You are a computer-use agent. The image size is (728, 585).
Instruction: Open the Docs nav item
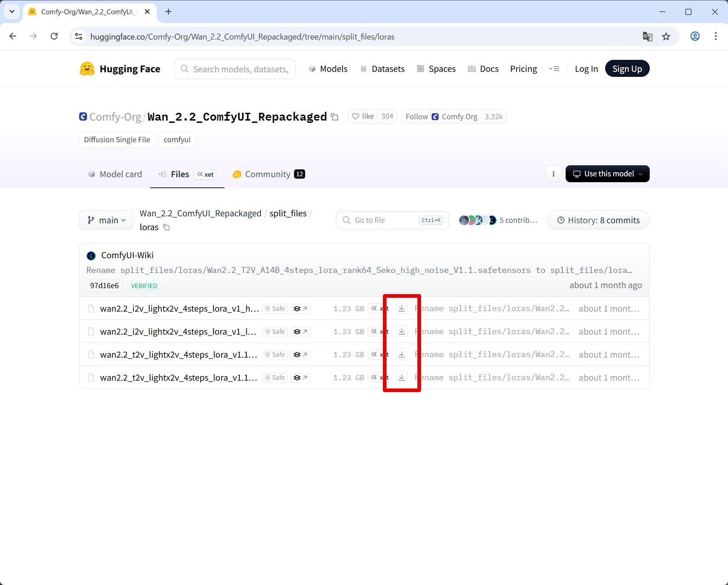pyautogui.click(x=483, y=69)
